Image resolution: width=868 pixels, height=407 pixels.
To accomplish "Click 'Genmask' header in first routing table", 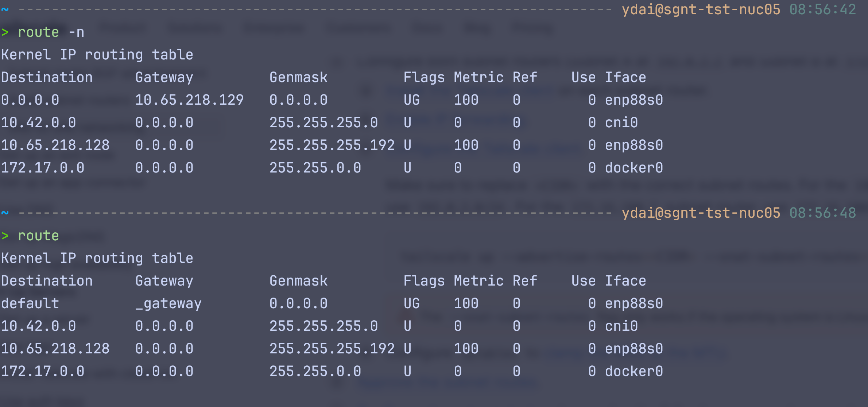I will tap(298, 77).
